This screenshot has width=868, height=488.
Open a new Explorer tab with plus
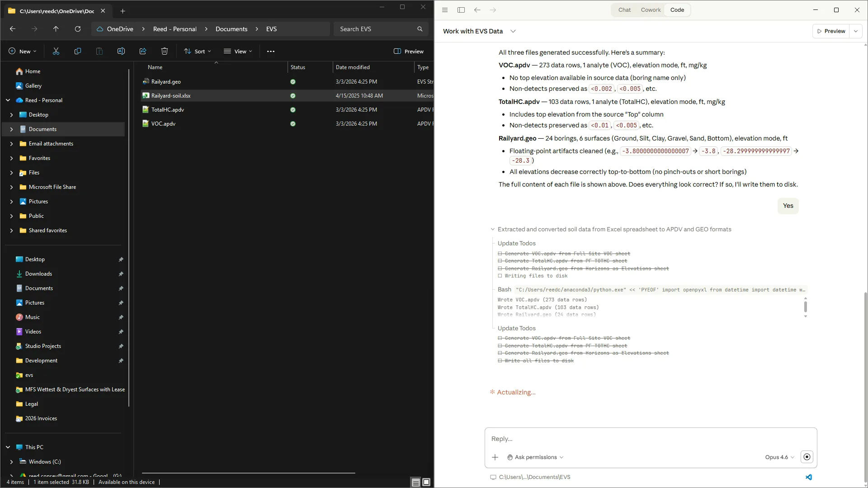[x=123, y=11]
